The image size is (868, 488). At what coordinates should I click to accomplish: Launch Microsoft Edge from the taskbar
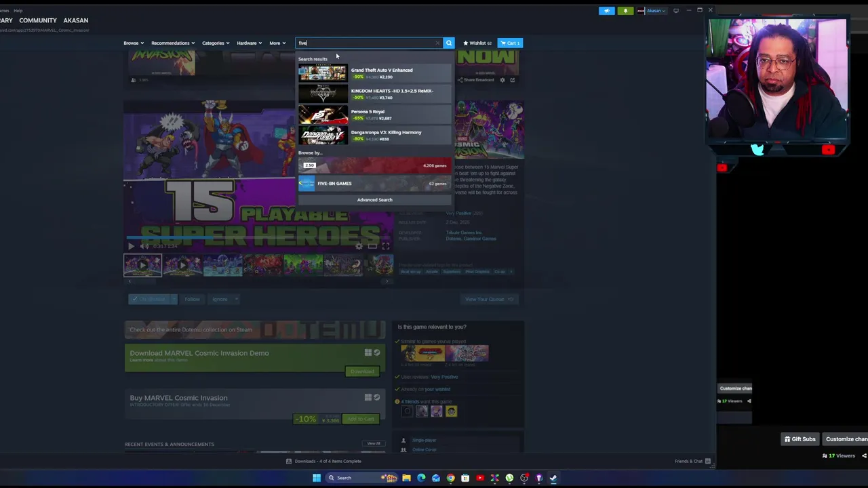tap(421, 478)
